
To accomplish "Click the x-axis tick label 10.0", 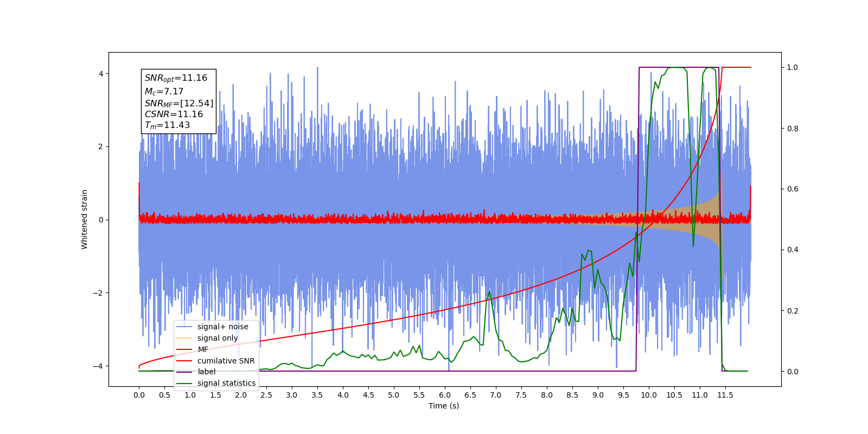I will point(649,395).
